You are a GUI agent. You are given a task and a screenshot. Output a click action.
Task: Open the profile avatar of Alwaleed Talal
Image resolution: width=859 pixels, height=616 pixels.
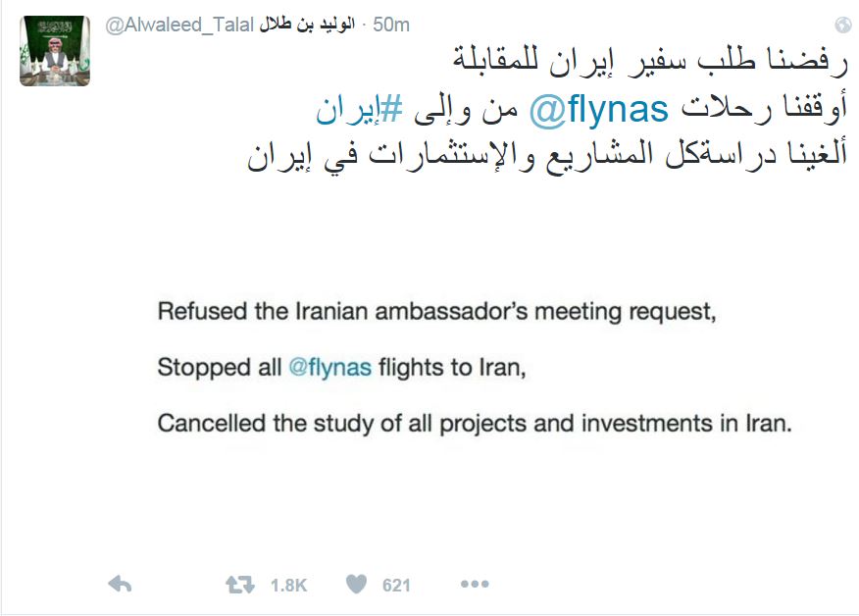pyautogui.click(x=55, y=51)
